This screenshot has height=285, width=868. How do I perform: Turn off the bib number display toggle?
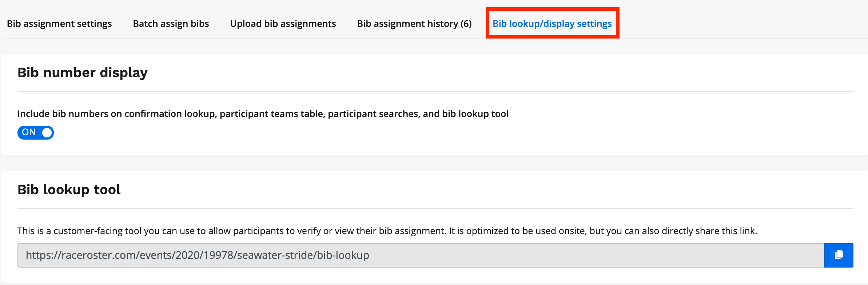tap(36, 133)
